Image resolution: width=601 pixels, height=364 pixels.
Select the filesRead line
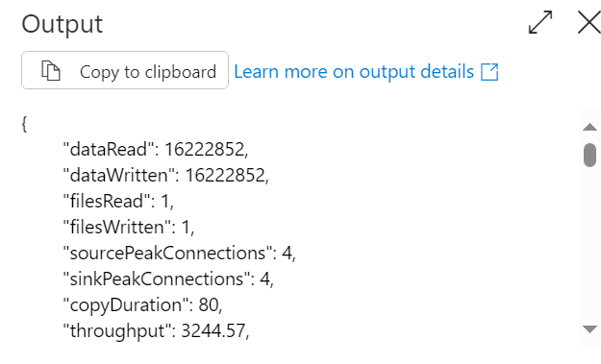(118, 202)
